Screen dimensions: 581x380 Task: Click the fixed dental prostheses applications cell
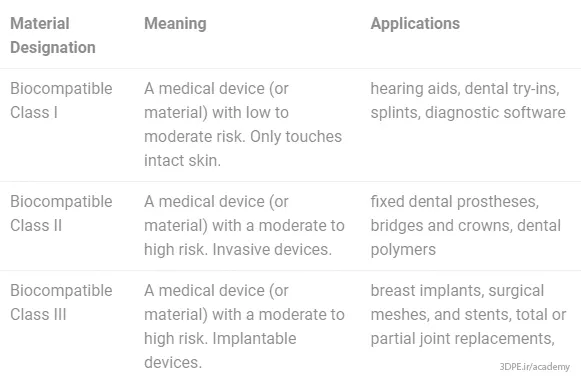[466, 225]
